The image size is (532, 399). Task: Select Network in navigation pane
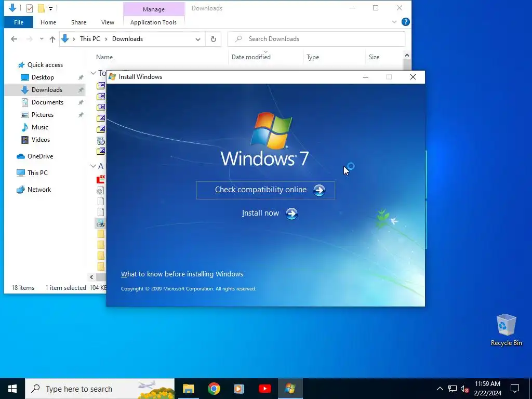(x=39, y=189)
